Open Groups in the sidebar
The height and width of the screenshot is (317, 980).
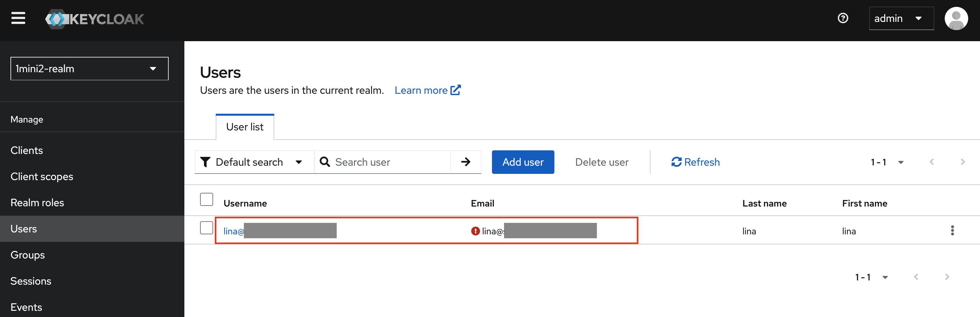click(x=92, y=255)
